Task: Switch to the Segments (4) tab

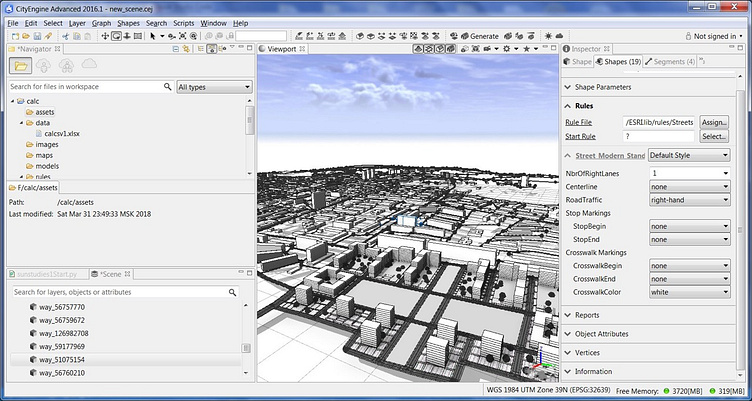Action: click(x=670, y=62)
